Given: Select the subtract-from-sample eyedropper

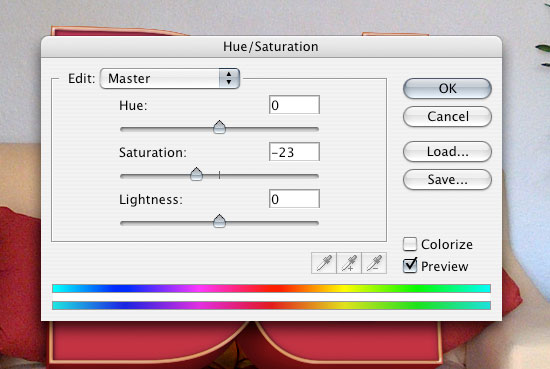Looking at the screenshot, I should tap(374, 263).
